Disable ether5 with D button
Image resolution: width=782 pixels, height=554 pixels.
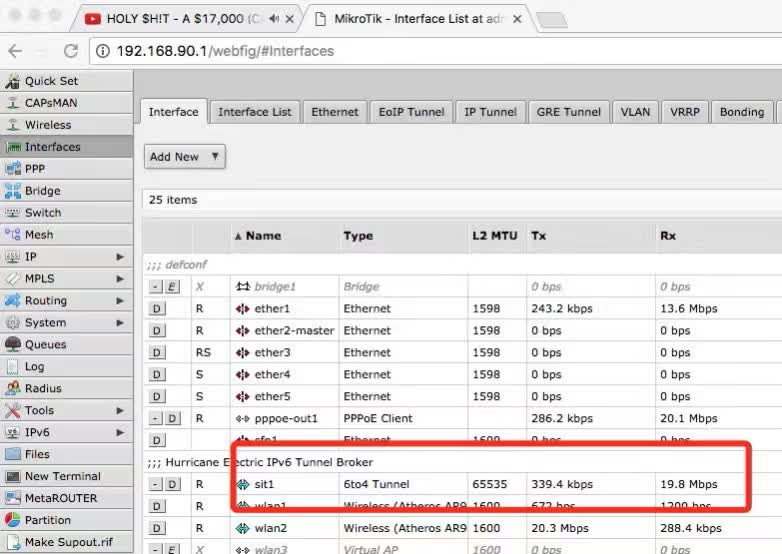pos(157,396)
